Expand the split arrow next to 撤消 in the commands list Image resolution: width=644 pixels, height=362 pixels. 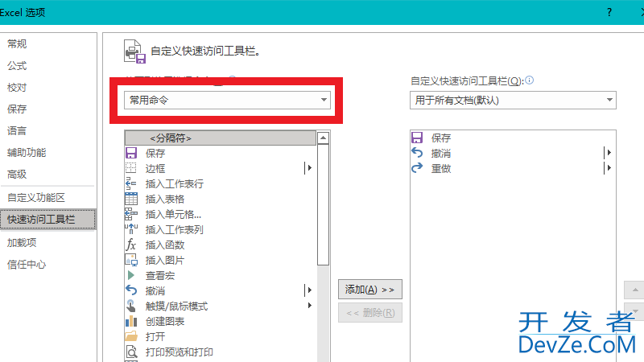pyautogui.click(x=310, y=290)
